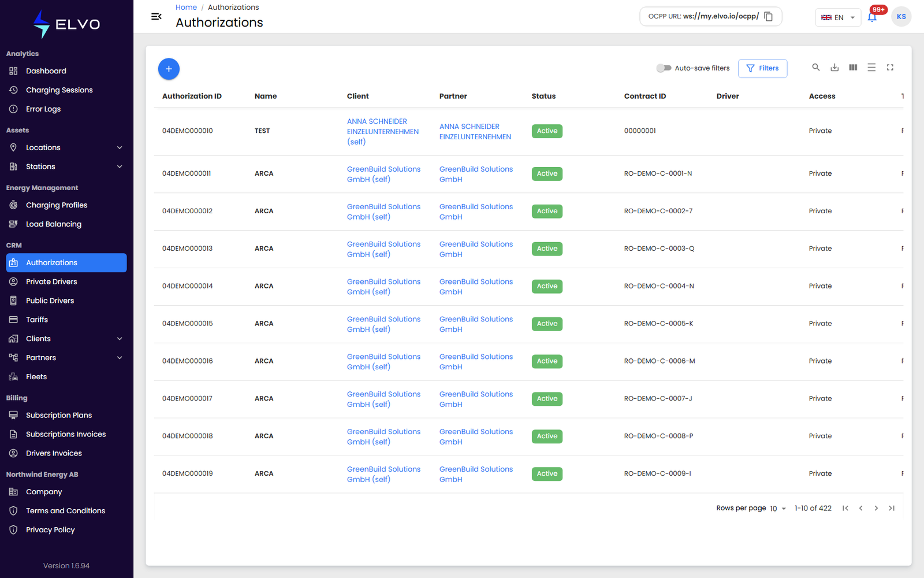Click the Load Balancing sidebar icon
924x578 pixels.
click(13, 224)
